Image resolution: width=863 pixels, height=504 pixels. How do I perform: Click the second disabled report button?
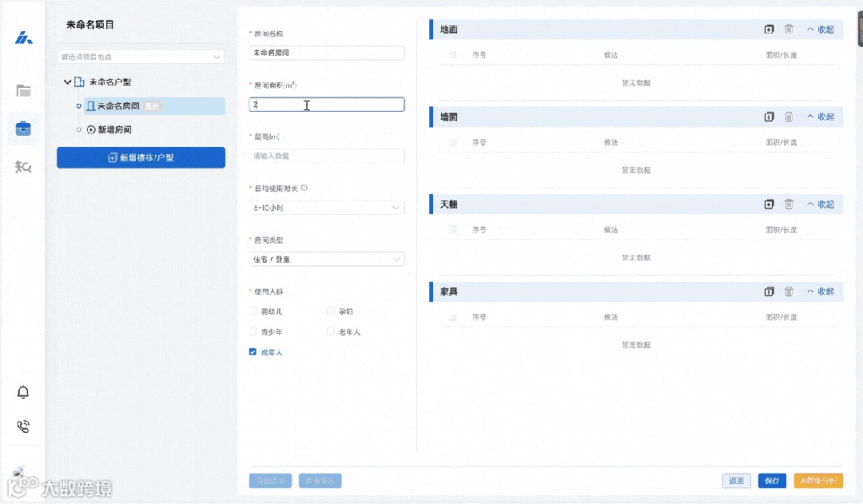(x=320, y=480)
